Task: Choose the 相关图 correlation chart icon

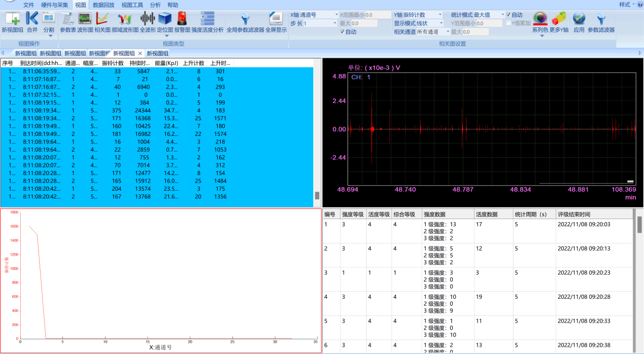Action: click(x=103, y=23)
